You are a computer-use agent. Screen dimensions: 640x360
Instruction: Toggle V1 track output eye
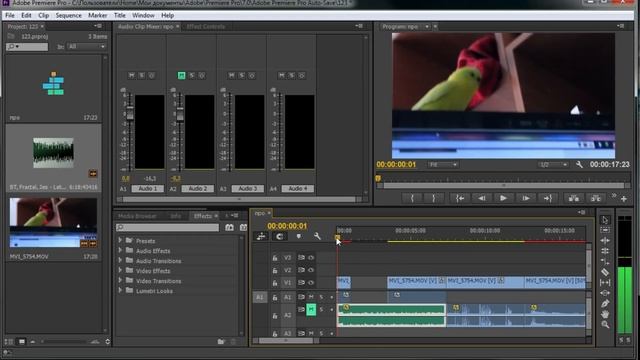[x=311, y=282]
